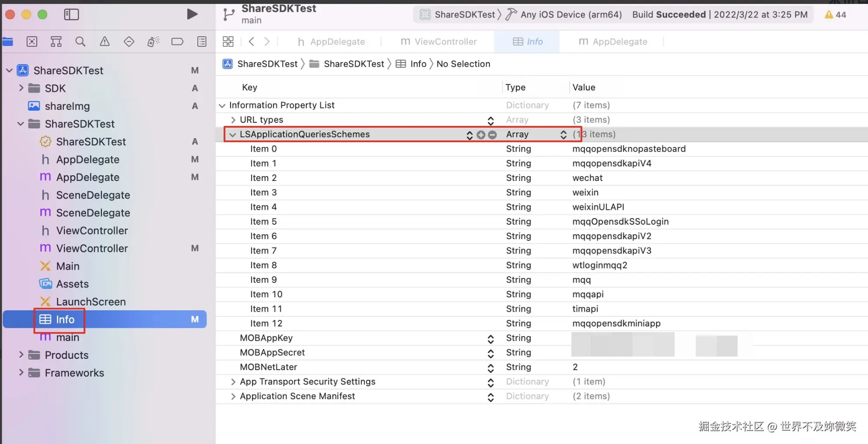The height and width of the screenshot is (444, 868).
Task: Toggle the navigator sidebar visibility
Action: 71,14
